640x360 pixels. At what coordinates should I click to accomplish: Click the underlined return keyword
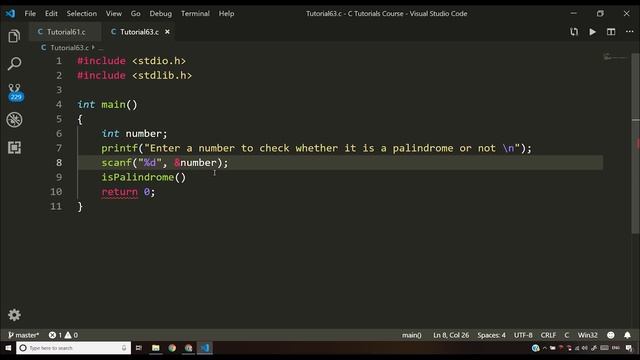(x=120, y=192)
